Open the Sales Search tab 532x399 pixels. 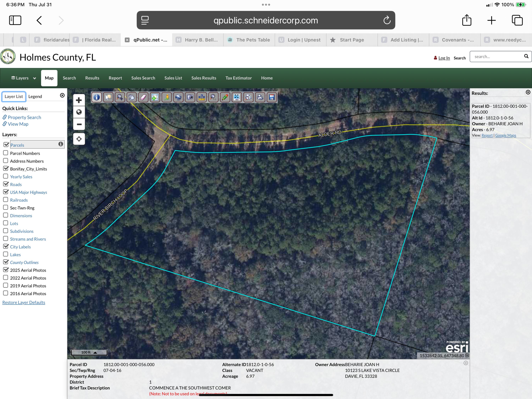pyautogui.click(x=143, y=78)
